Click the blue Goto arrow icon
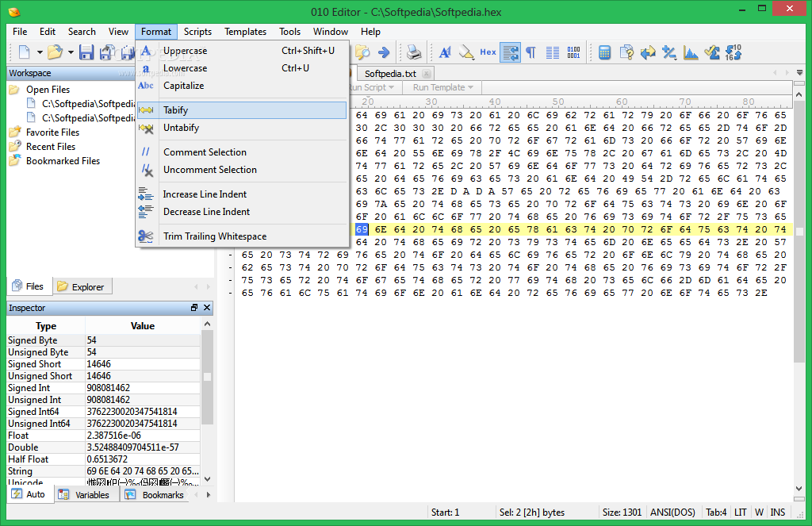This screenshot has width=812, height=526. coord(384,52)
